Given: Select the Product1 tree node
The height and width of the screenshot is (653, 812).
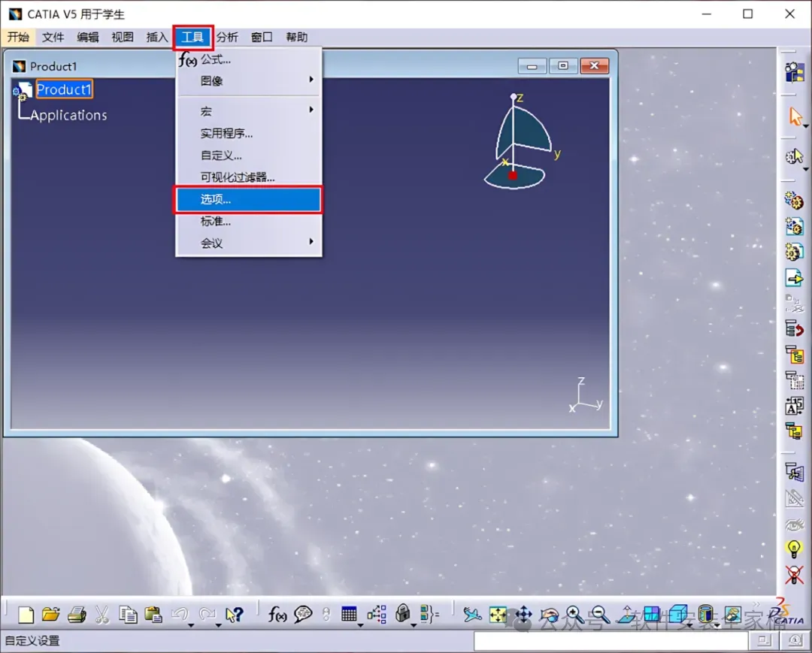Looking at the screenshot, I should 64,89.
